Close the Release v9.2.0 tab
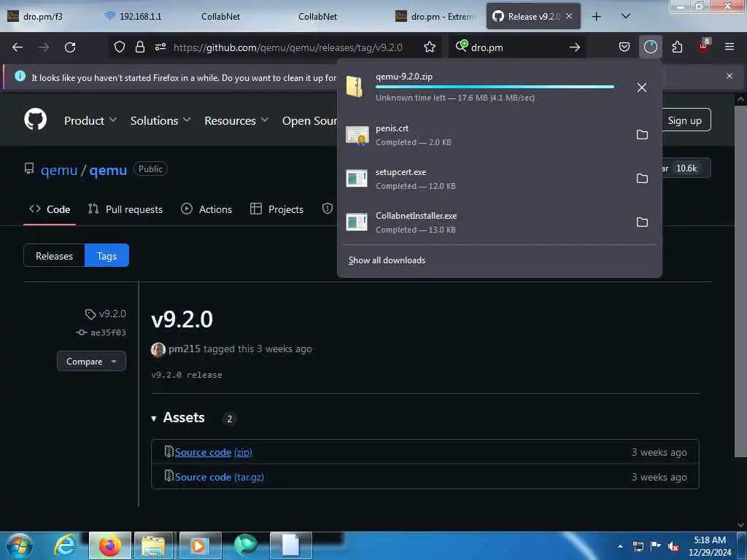Viewport: 747px width, 560px height. [569, 16]
